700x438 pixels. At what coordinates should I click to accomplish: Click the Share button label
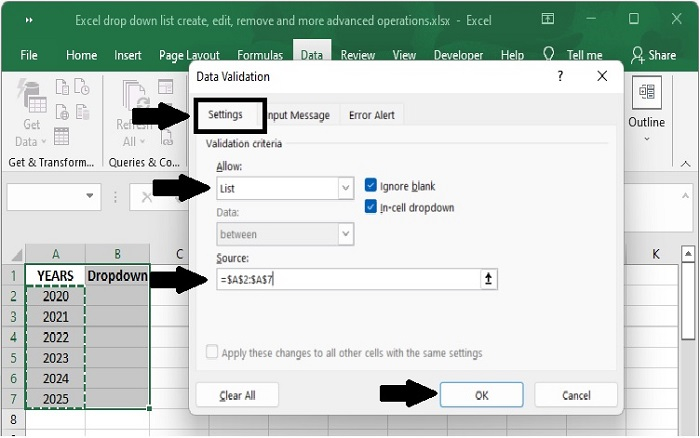click(662, 55)
